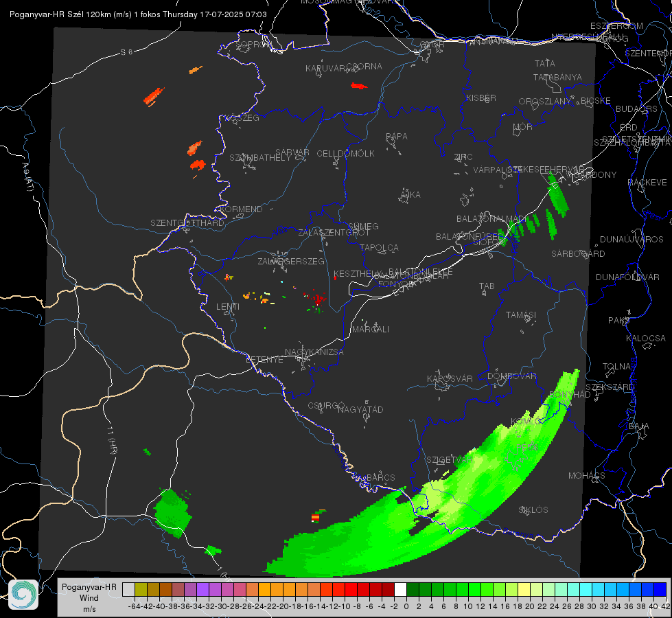Viewport: 672px width, 618px height.
Task: Click the KALOCSA town label
Action: coord(645,339)
